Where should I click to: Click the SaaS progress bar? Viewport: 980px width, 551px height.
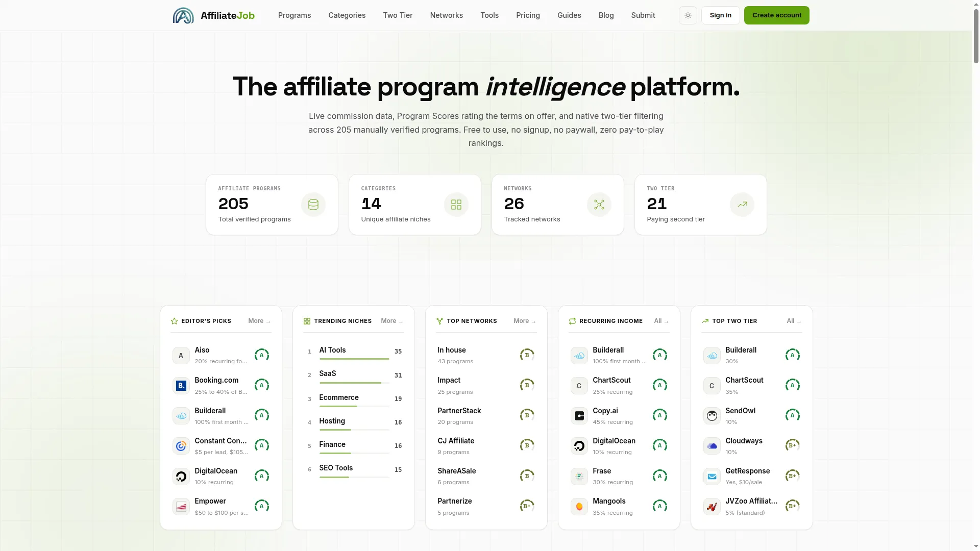354,383
